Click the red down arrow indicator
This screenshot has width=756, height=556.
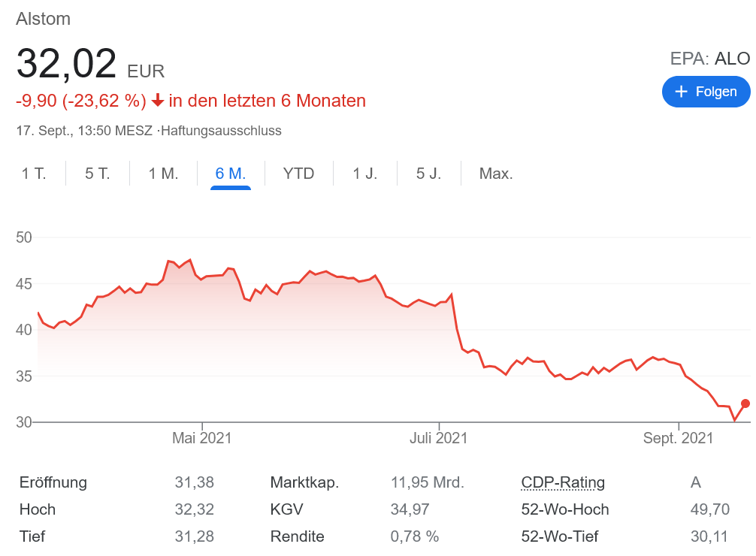(x=158, y=100)
